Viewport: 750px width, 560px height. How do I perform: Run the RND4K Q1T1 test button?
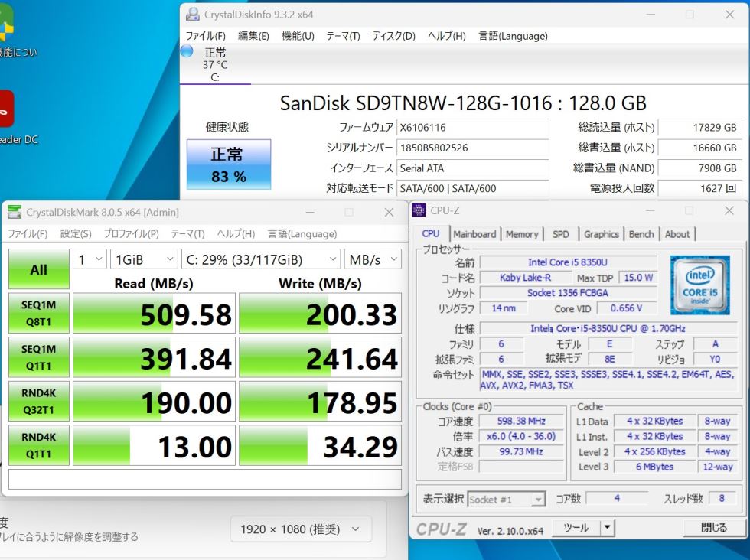(39, 445)
